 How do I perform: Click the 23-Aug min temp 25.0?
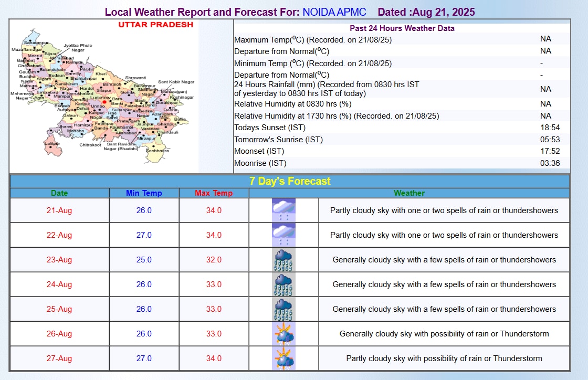(144, 260)
